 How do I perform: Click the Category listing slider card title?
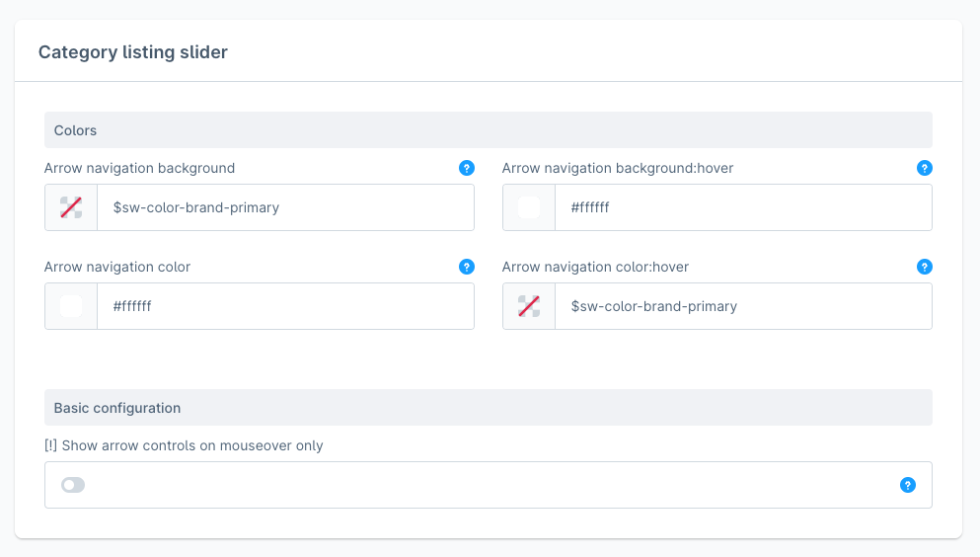[133, 52]
